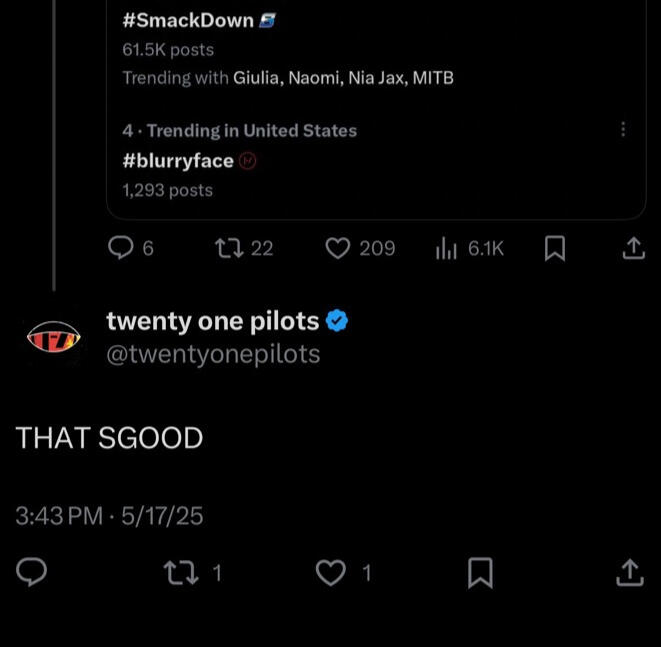This screenshot has width=661, height=647.
Task: View analytics showing 6.1K views
Action: [446, 248]
